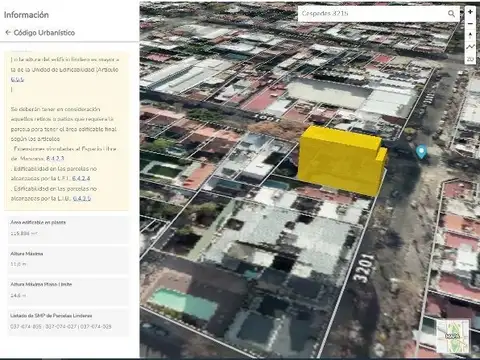
Task: Click the Altura Máxima label
Action: pyautogui.click(x=27, y=254)
